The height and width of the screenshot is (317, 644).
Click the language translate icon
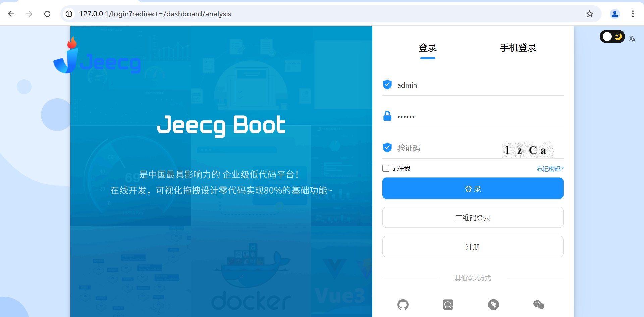click(632, 38)
